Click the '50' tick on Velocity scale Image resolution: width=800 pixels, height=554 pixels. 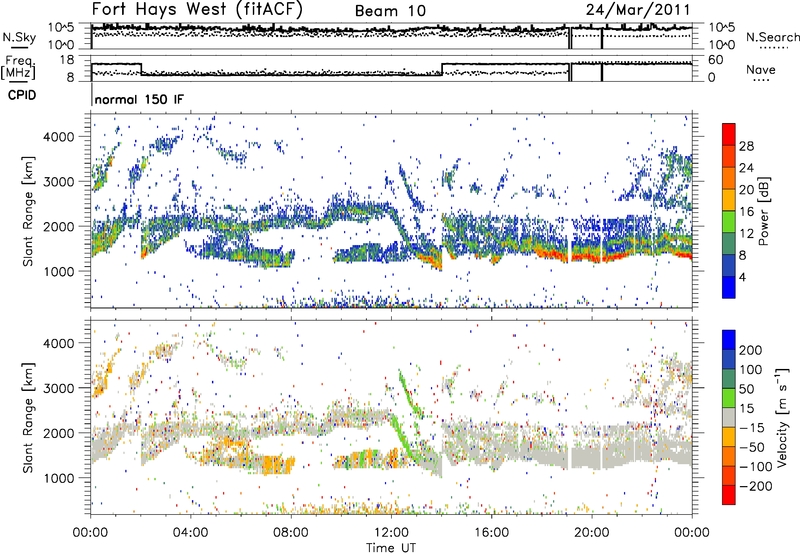pos(746,389)
